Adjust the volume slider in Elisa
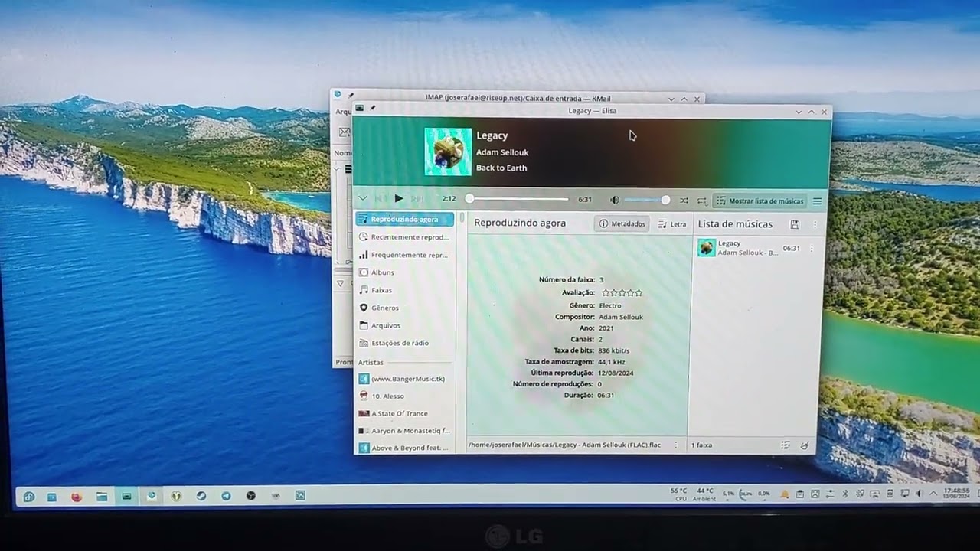This screenshot has width=980, height=551. [646, 200]
